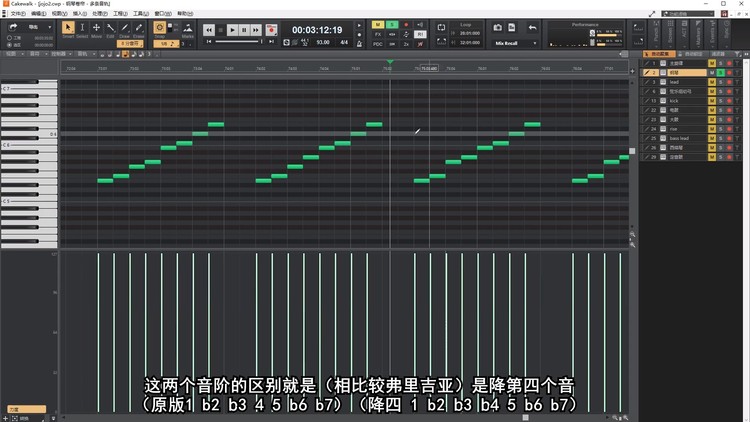Click the transport position slider
This screenshot has height=422, width=750.
239,42
